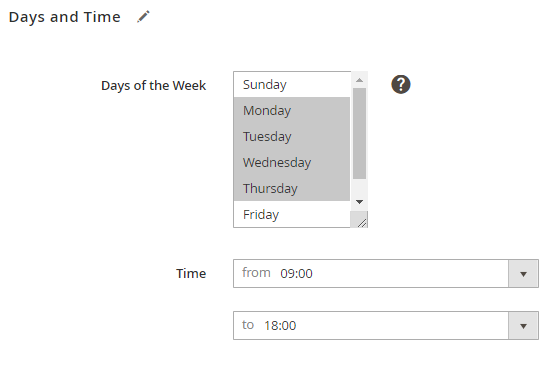Open the question mark help tooltip
Image resolution: width=550 pixels, height=368 pixels.
tap(401, 85)
